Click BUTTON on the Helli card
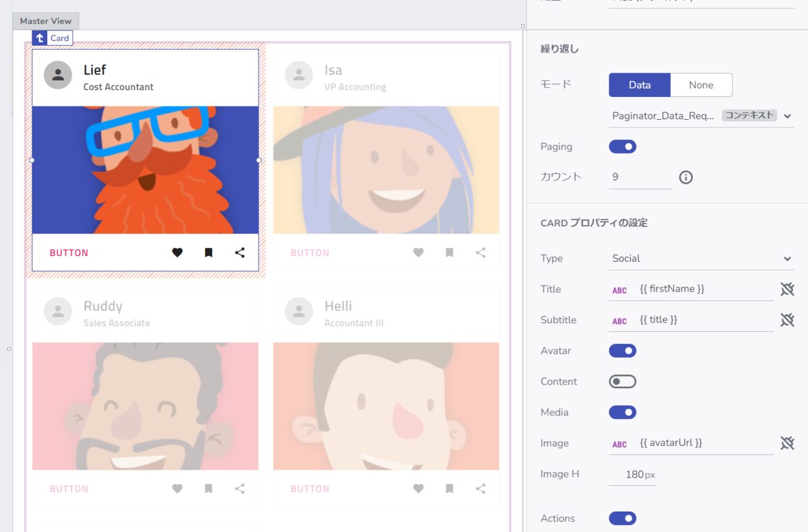The width and height of the screenshot is (808, 532). tap(310, 490)
